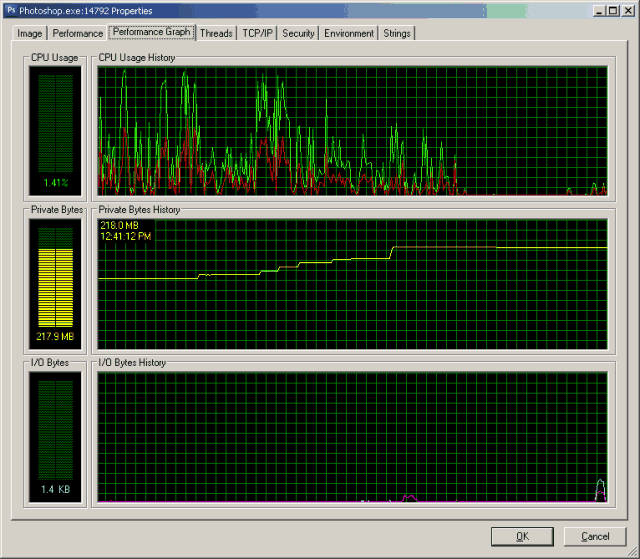Viewport: 640px width, 559px height.
Task: Click the 1.4 KB value
Action: pyautogui.click(x=56, y=489)
